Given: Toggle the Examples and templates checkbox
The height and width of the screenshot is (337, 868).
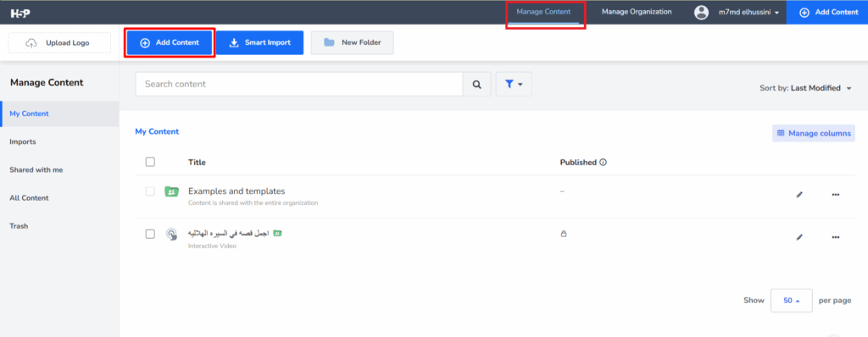Looking at the screenshot, I should coord(150,191).
